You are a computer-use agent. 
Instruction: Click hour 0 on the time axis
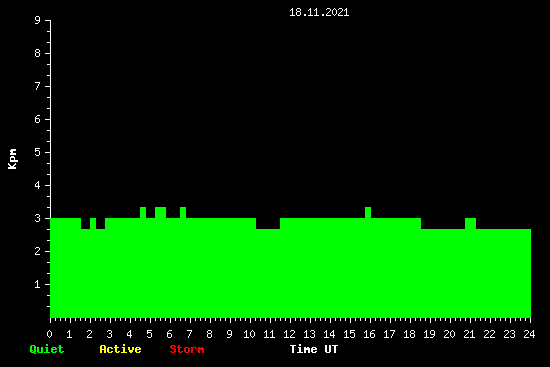pos(49,334)
